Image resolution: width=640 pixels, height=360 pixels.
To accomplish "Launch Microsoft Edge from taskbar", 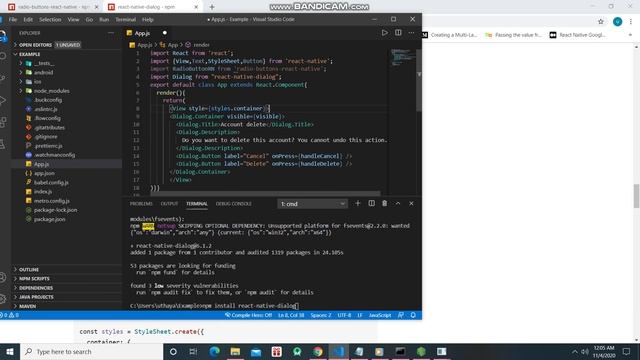I will coord(214,351).
